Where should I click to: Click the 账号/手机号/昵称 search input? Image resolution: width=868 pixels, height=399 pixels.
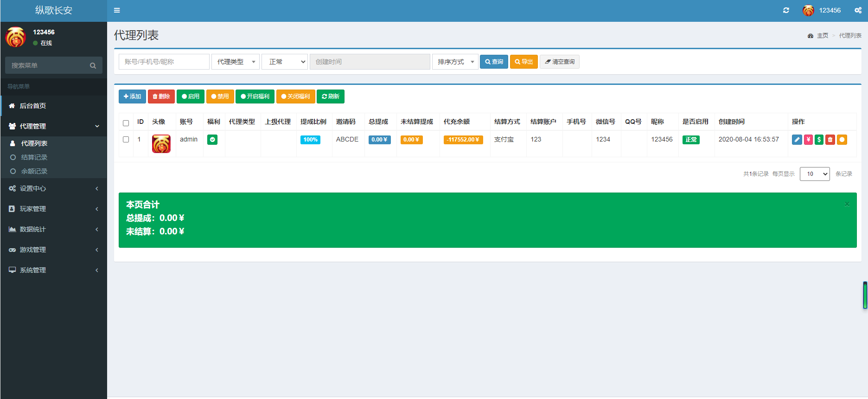(164, 62)
